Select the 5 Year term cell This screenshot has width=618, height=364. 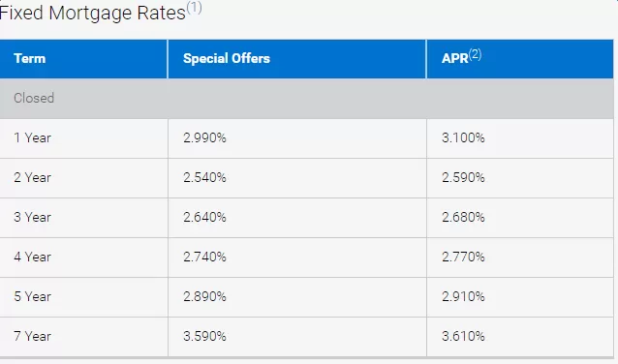point(83,297)
